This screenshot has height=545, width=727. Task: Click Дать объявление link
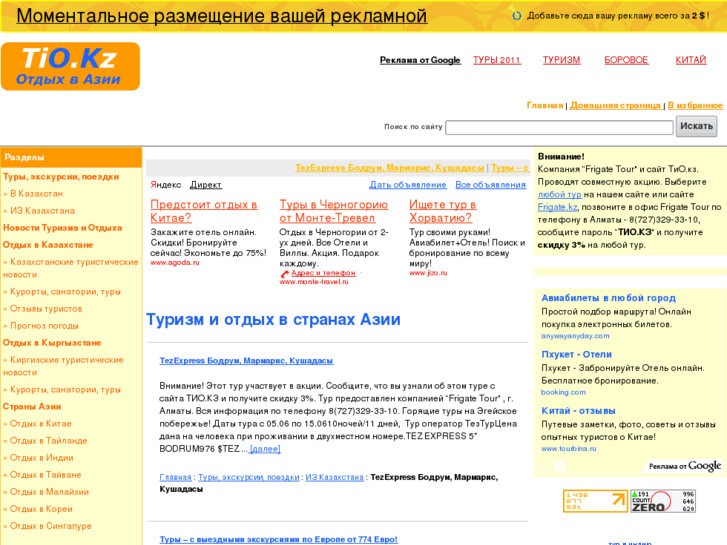408,185
